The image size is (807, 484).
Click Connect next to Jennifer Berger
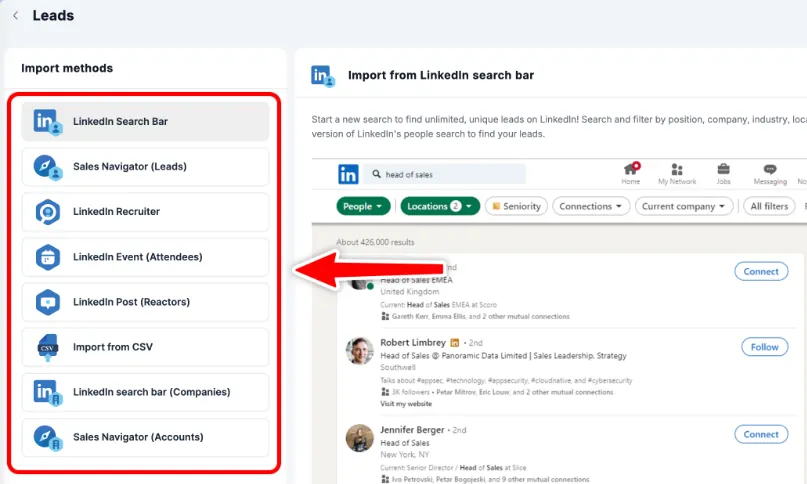point(761,434)
